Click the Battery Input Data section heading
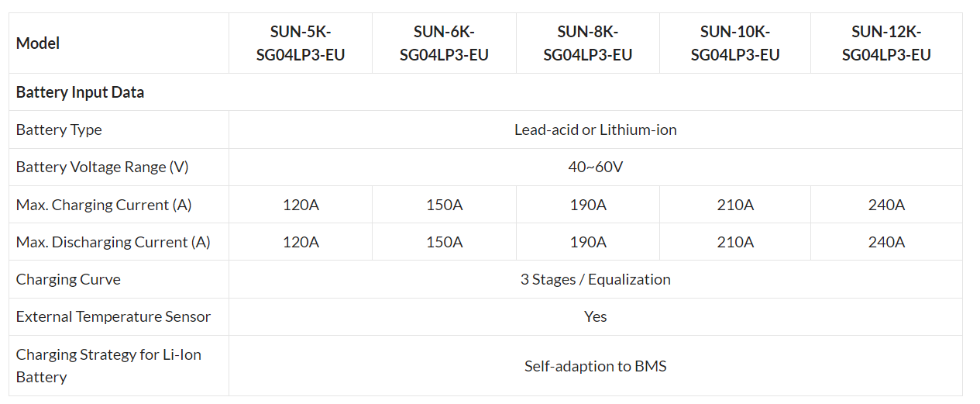980x404 pixels. [x=81, y=92]
